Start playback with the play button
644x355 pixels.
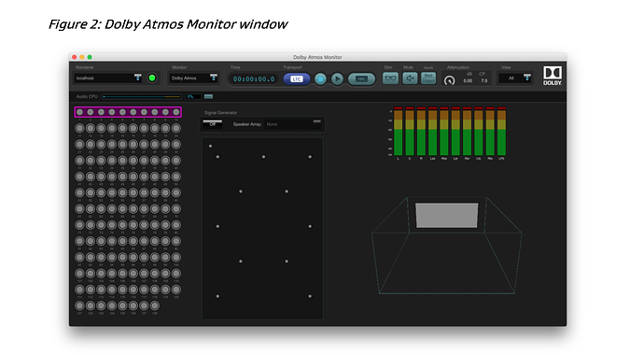(x=337, y=78)
